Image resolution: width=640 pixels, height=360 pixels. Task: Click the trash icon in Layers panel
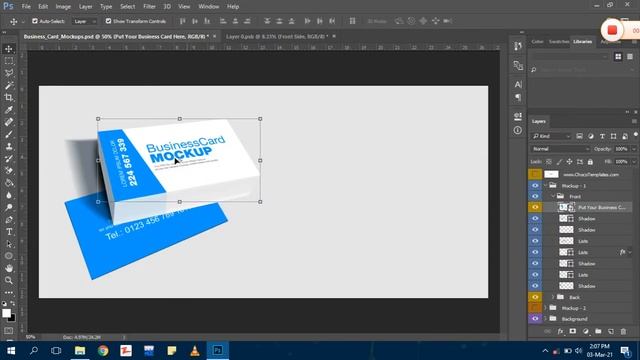coord(623,331)
